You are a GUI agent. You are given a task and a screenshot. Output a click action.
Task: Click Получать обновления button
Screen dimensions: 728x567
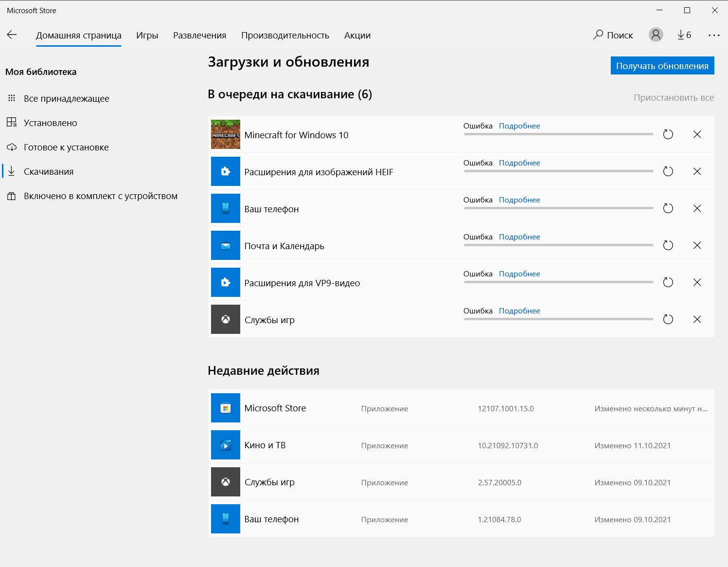[662, 66]
